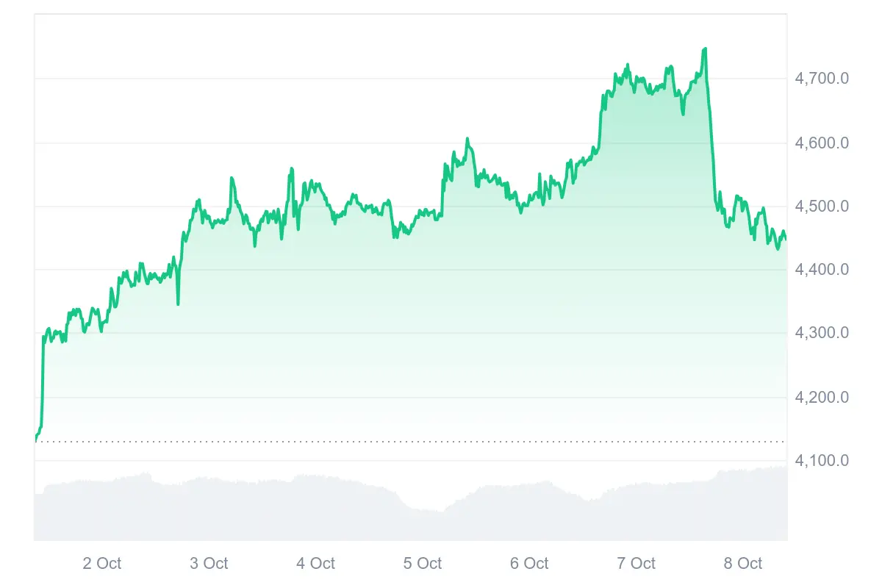Image resolution: width=882 pixels, height=588 pixels.
Task: Click the sharp downward spike before 3 Oct
Action: pos(178,304)
